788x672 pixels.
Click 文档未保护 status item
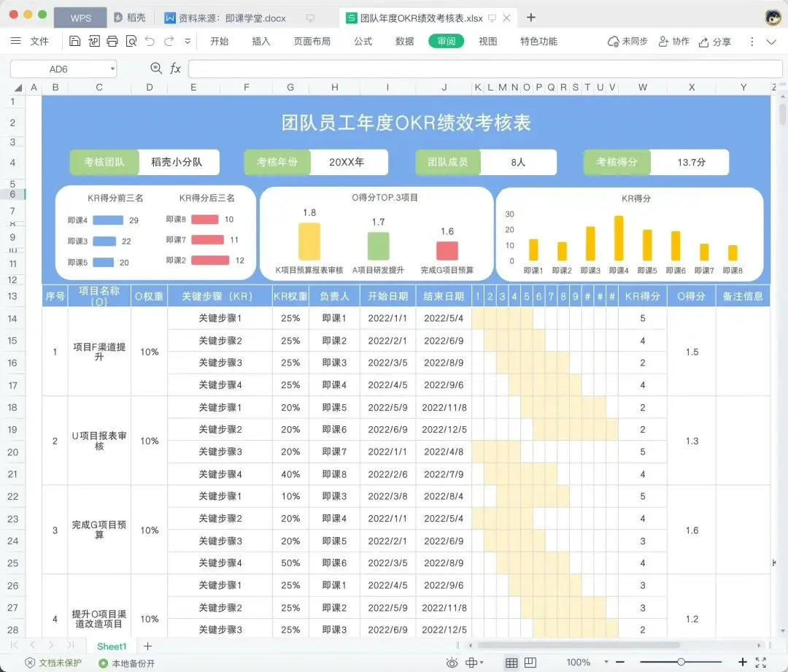tap(53, 663)
